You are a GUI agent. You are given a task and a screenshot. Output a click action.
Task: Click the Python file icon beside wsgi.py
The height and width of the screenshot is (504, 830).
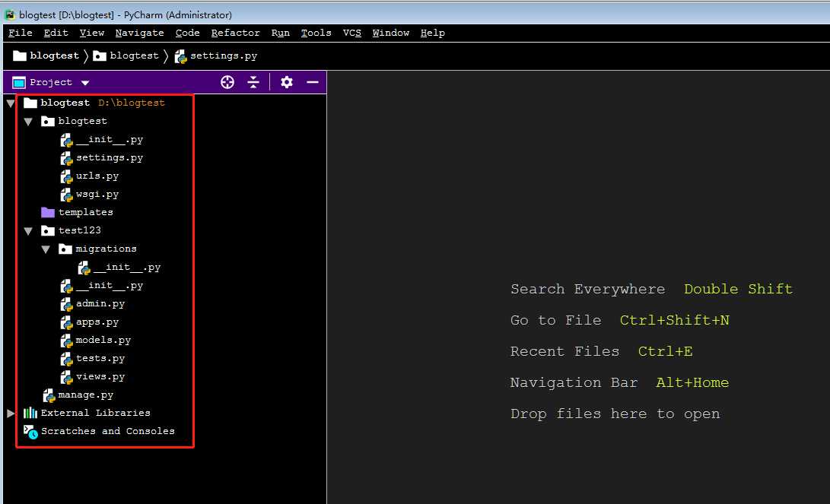coord(66,195)
